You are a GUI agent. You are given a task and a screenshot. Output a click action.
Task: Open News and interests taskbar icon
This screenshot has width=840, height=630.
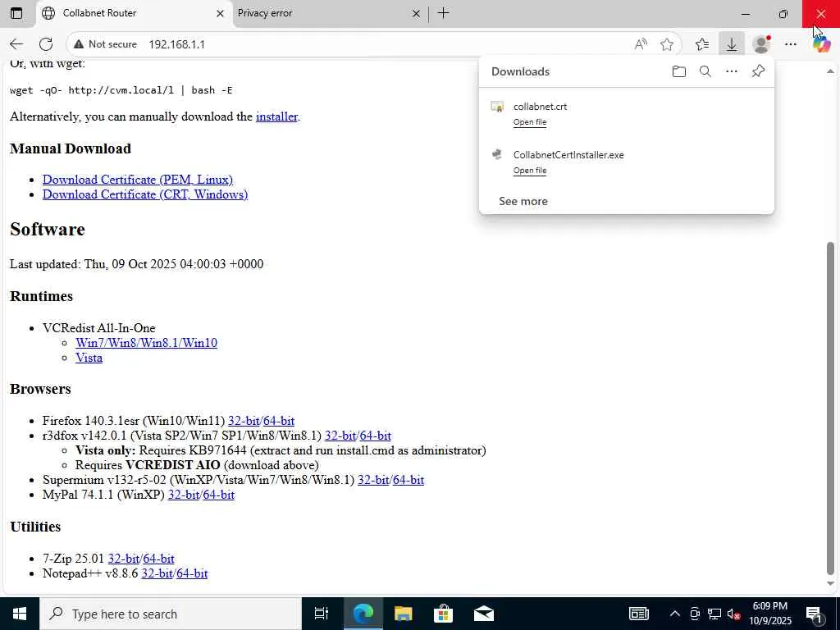pyautogui.click(x=638, y=614)
